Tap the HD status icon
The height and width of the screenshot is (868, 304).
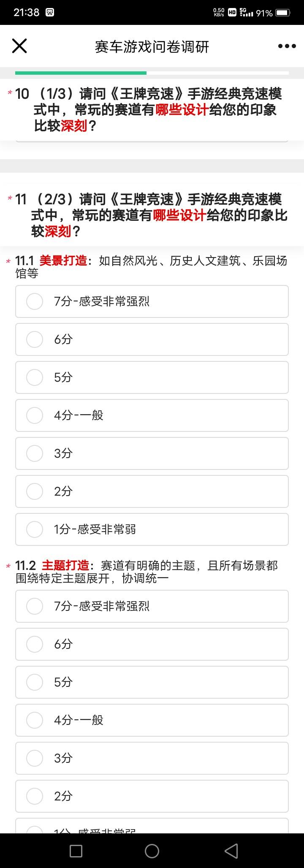(x=232, y=13)
